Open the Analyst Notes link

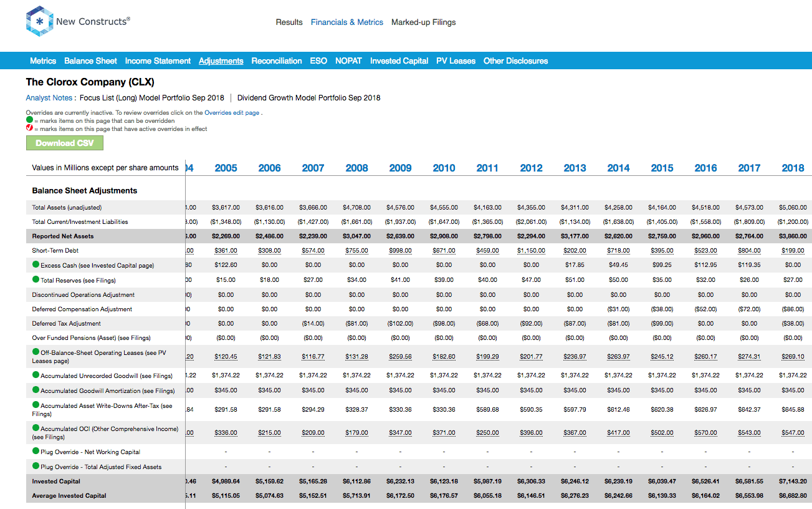click(49, 98)
